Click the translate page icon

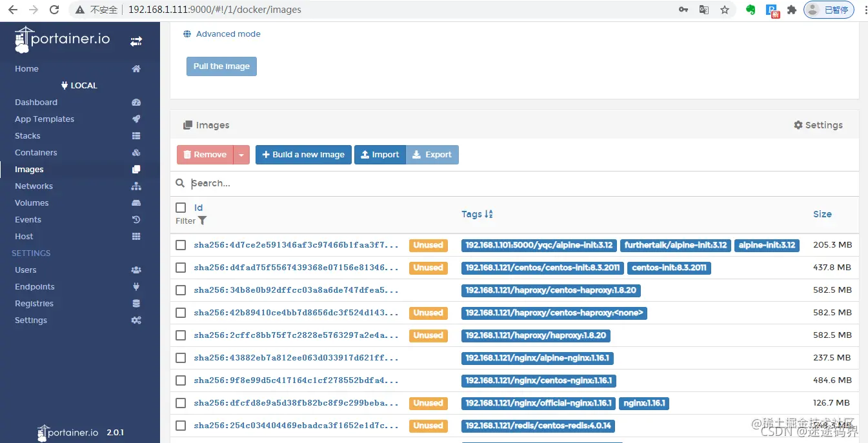704,10
